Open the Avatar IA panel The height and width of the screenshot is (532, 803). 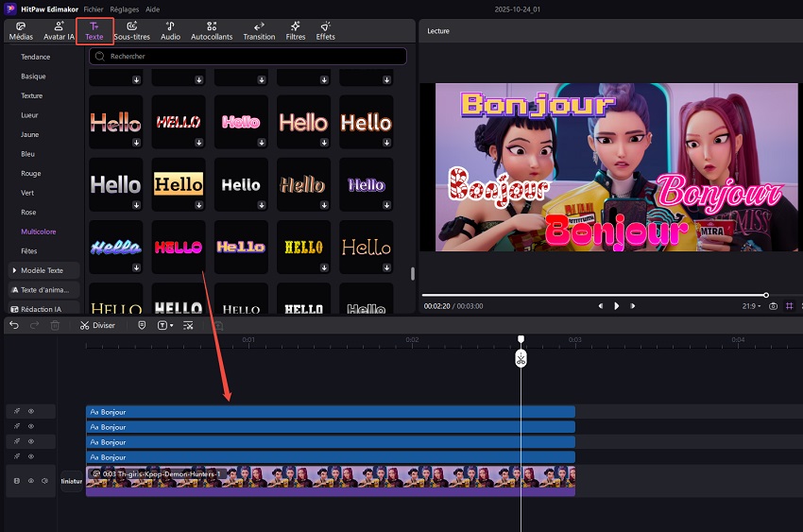coord(60,30)
